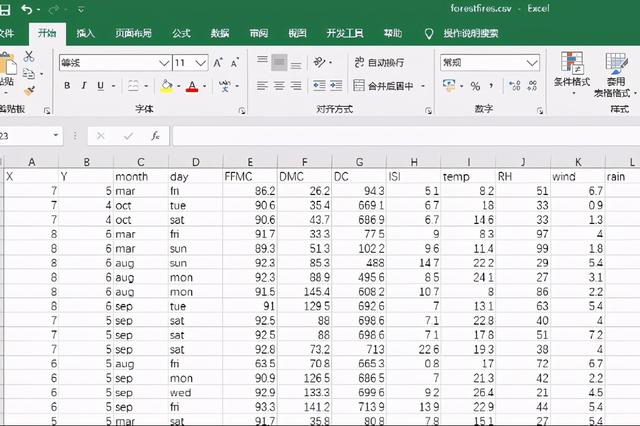Screen dimensions: 640x426
Task: Click inside the formula bar field
Action: click(x=406, y=135)
